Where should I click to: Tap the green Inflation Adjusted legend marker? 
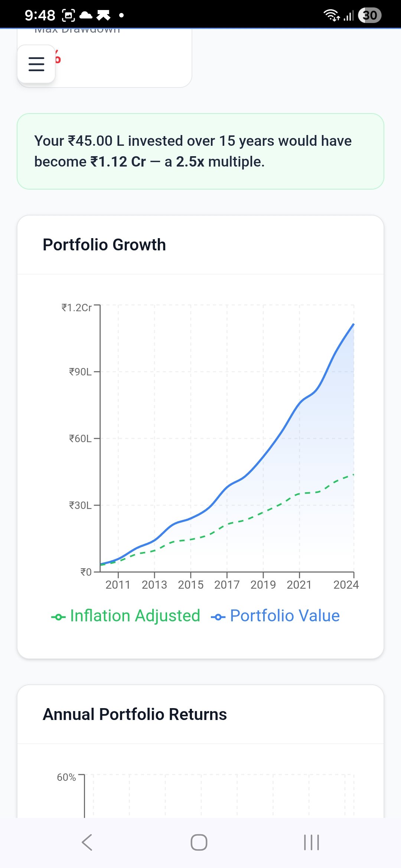point(58,617)
